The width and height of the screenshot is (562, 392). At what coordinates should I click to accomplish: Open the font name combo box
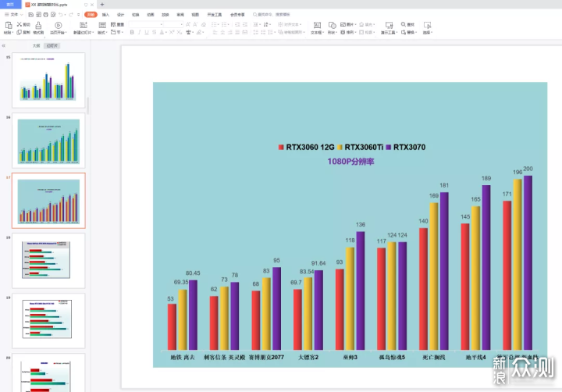(x=146, y=24)
